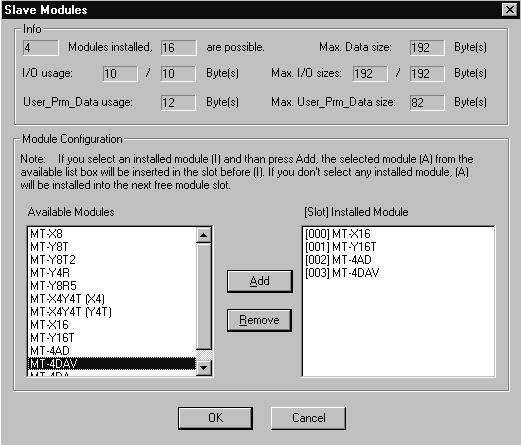Confirm with the OK button
The image size is (521, 445).
click(215, 418)
